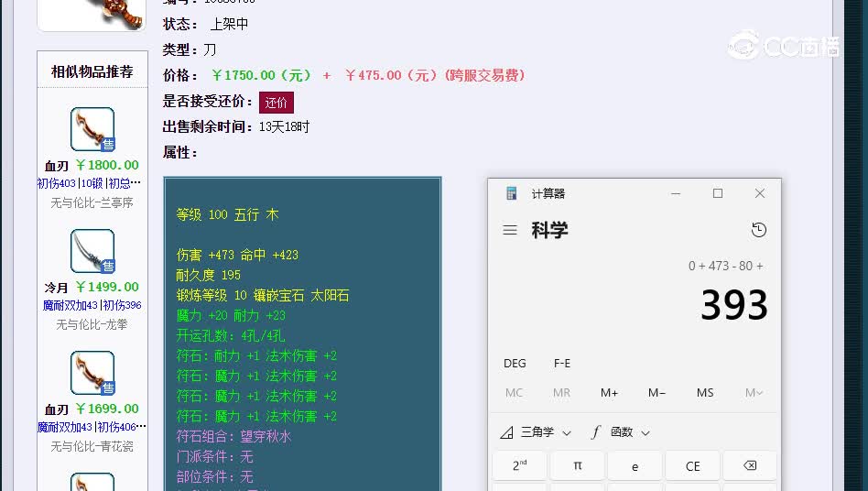
Task: Click the 耐久度 195 line
Action: click(208, 275)
